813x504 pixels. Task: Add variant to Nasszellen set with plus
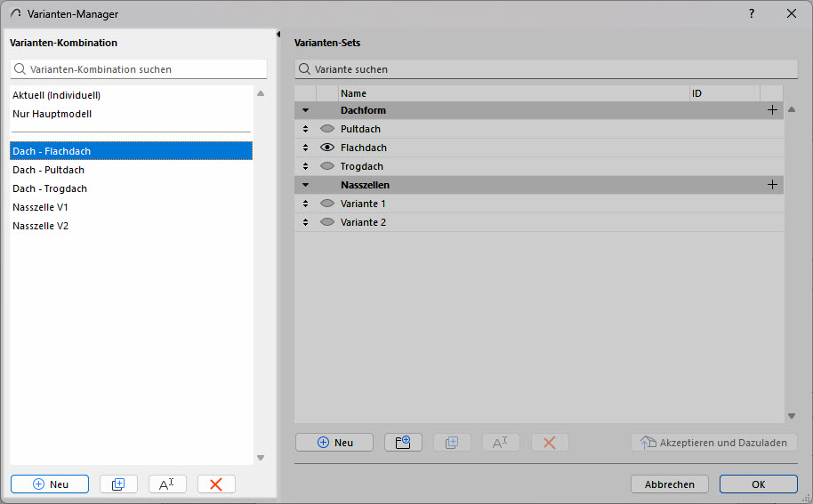click(x=772, y=184)
